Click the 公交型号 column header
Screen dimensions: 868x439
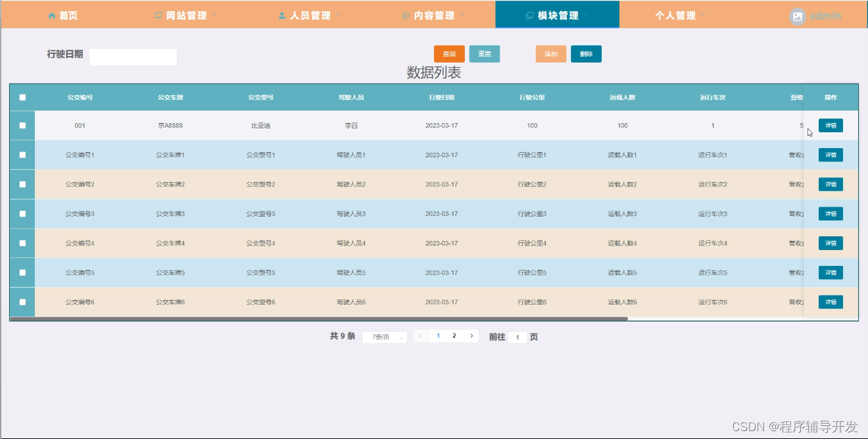tap(260, 97)
